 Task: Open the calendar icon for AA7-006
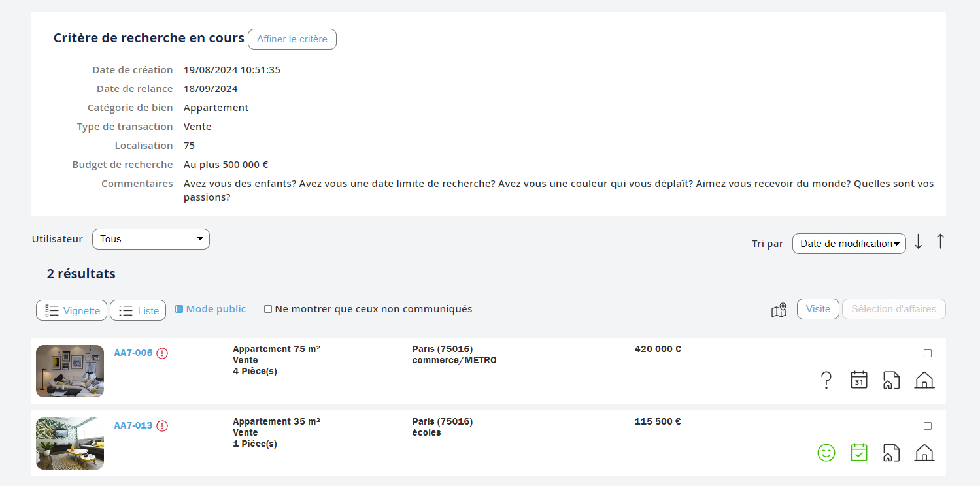point(858,380)
